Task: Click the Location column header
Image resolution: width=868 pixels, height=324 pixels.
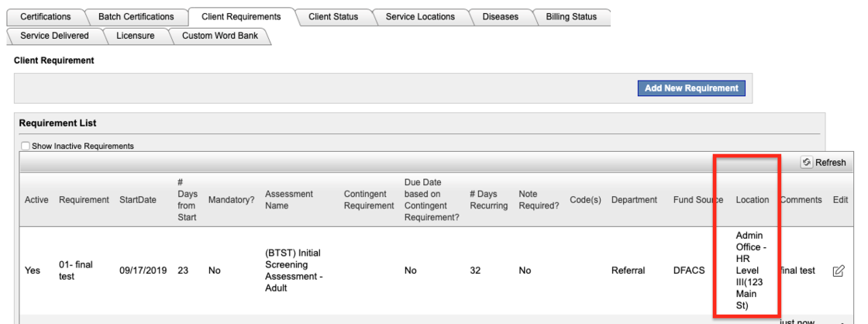Action: (752, 200)
